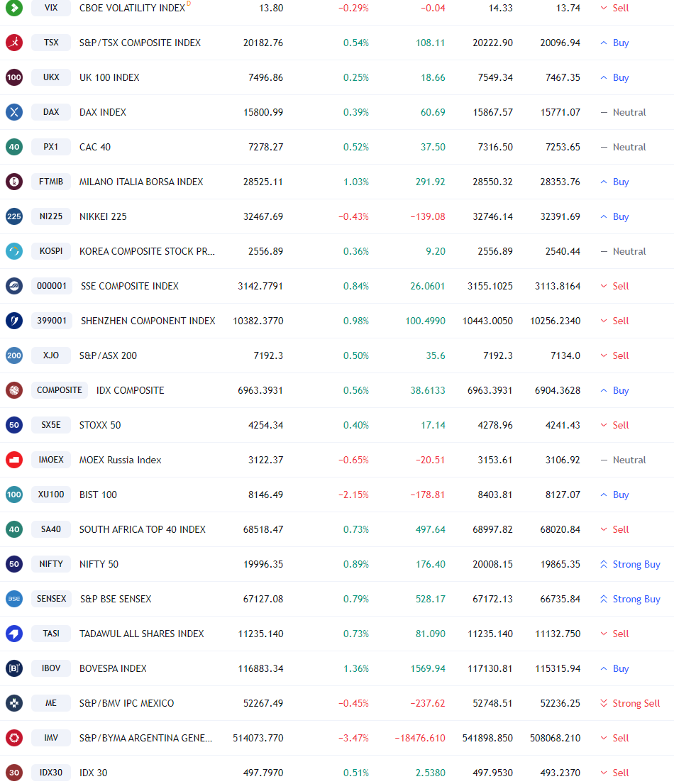Click the low value 7253.65 for PX1
This screenshot has width=674, height=784.
click(563, 147)
